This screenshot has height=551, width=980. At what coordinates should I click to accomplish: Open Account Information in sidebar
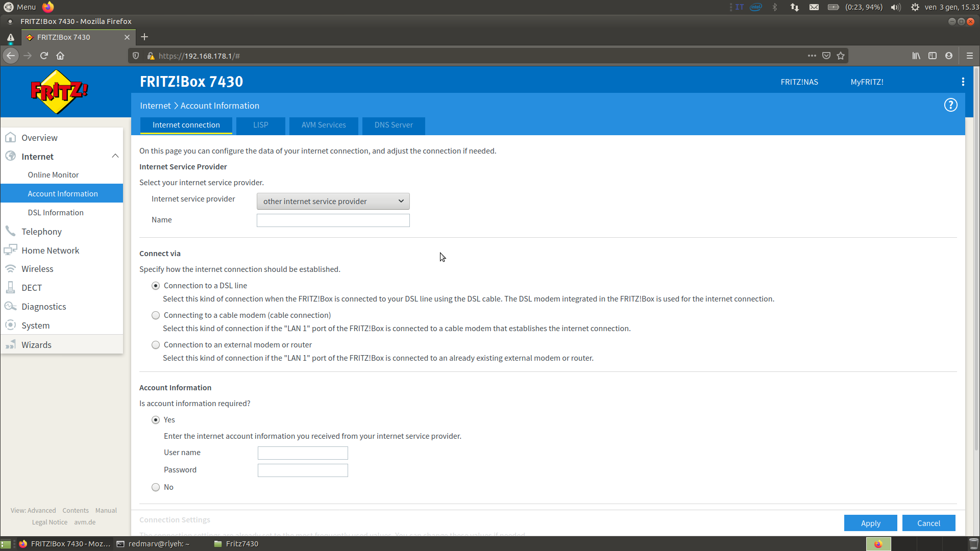pyautogui.click(x=62, y=193)
